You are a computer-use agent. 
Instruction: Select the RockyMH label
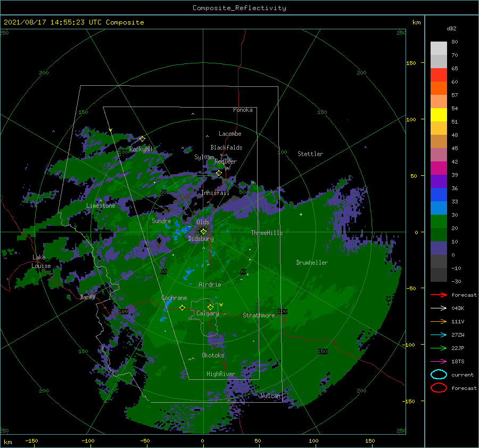tap(141, 149)
